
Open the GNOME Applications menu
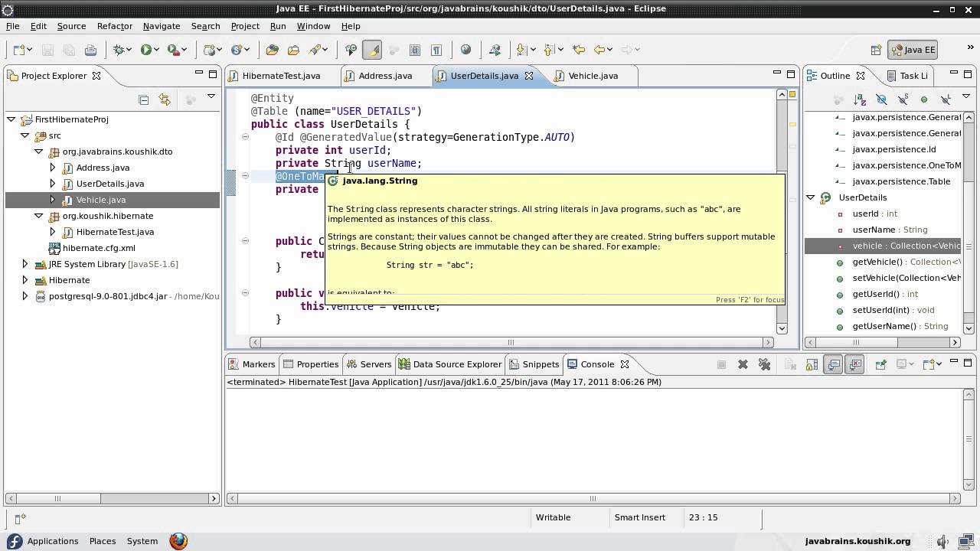pyautogui.click(x=53, y=541)
